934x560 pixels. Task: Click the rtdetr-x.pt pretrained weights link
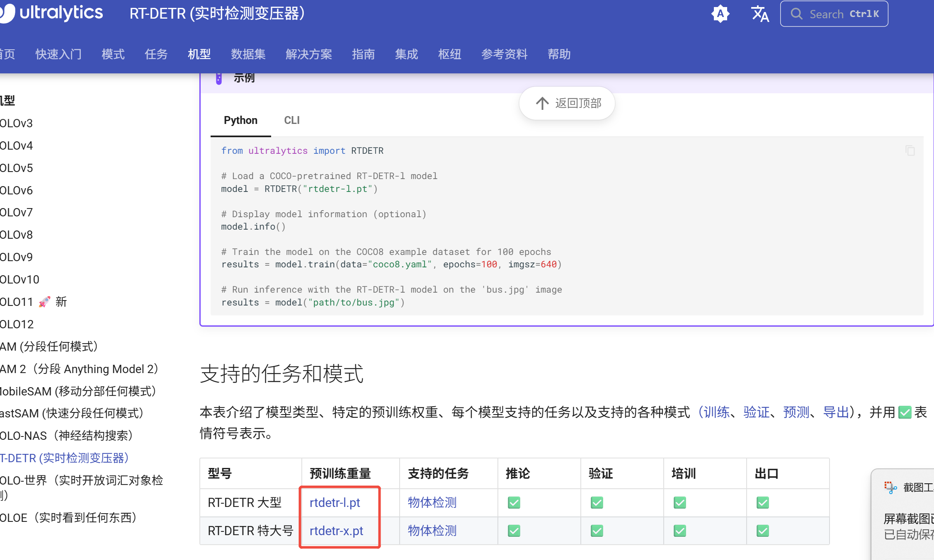[x=337, y=531]
